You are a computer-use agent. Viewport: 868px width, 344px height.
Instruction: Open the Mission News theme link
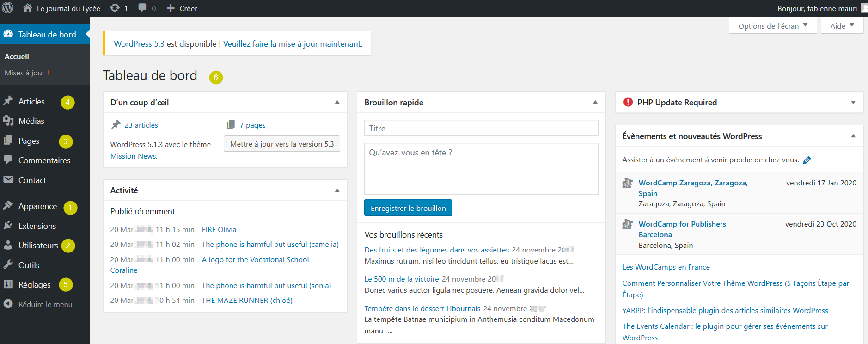click(133, 156)
